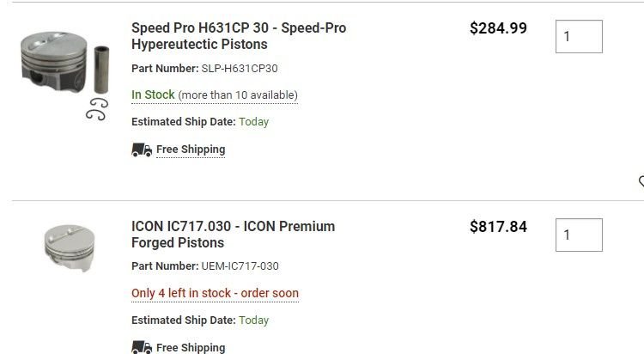Click the truck icon under ICON listing

[x=142, y=347]
